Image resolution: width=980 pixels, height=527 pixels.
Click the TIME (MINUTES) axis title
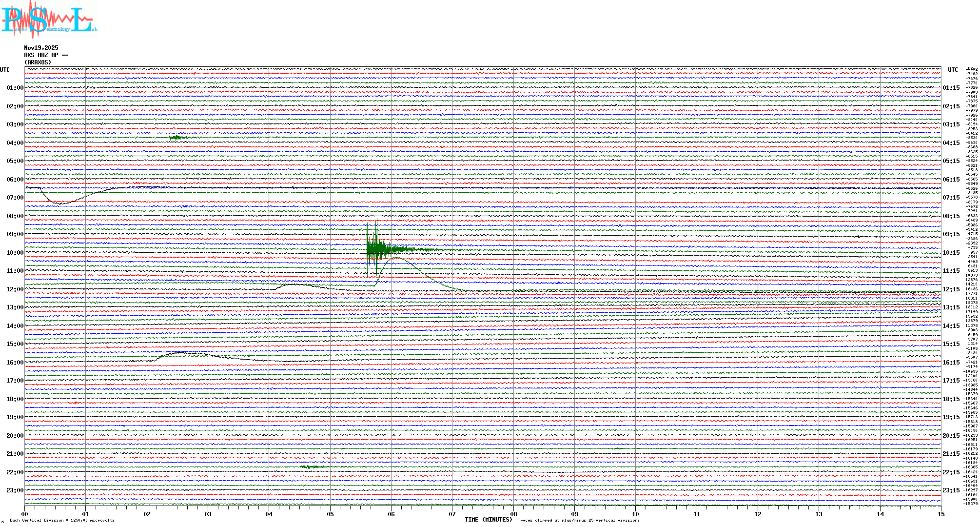pyautogui.click(x=488, y=520)
